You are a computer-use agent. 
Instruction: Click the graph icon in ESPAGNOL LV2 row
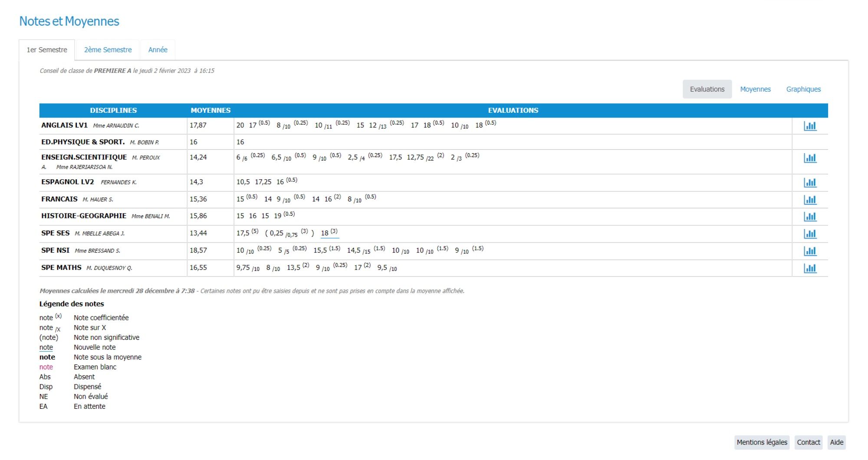pyautogui.click(x=810, y=183)
